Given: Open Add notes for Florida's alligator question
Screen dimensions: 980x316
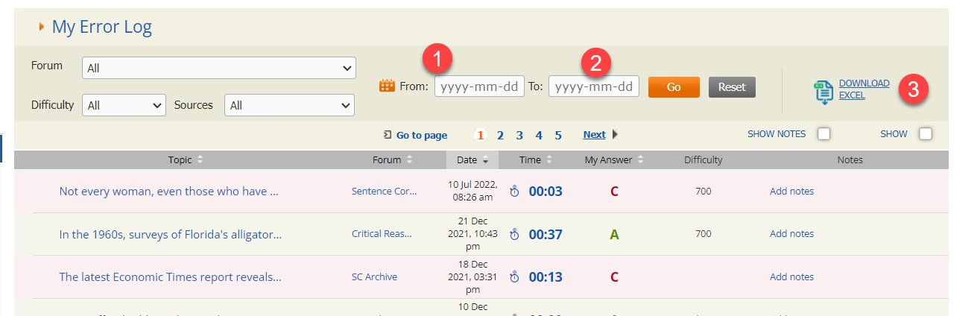Looking at the screenshot, I should click(x=791, y=234).
